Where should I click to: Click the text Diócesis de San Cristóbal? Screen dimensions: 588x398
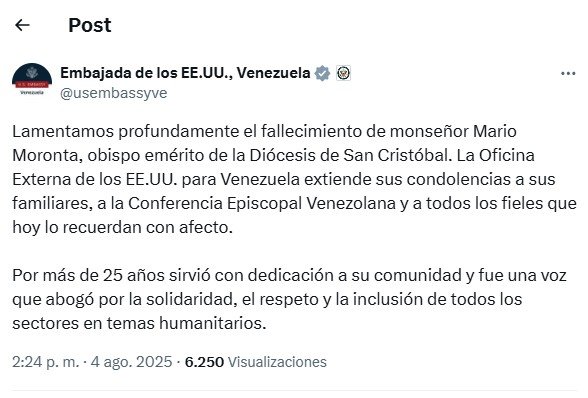(x=349, y=155)
